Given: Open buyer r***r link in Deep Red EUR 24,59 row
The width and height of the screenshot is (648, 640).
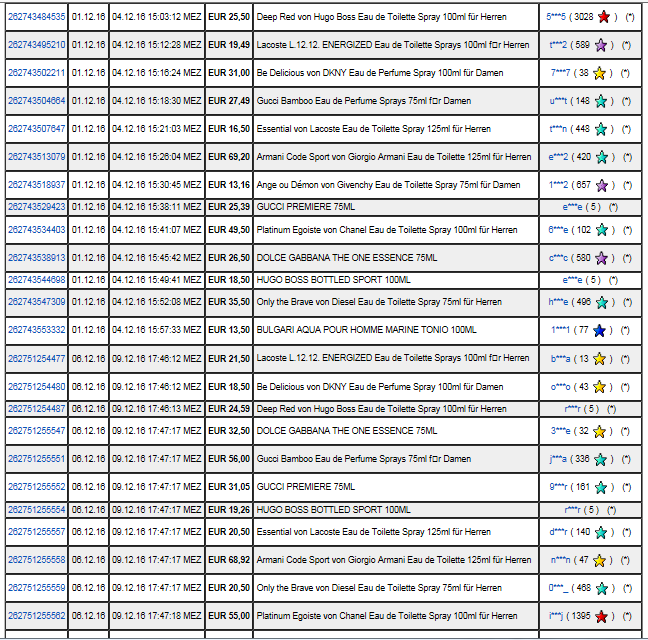Looking at the screenshot, I should tap(572, 409).
